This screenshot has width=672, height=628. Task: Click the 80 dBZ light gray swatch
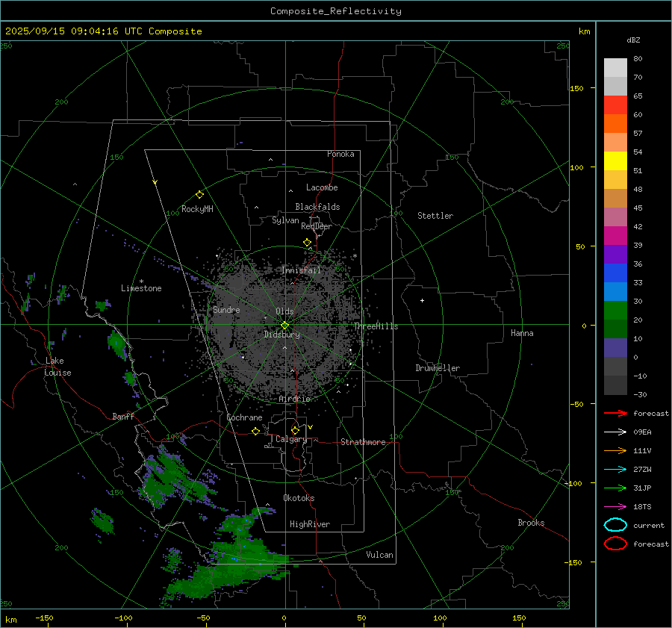(615, 67)
